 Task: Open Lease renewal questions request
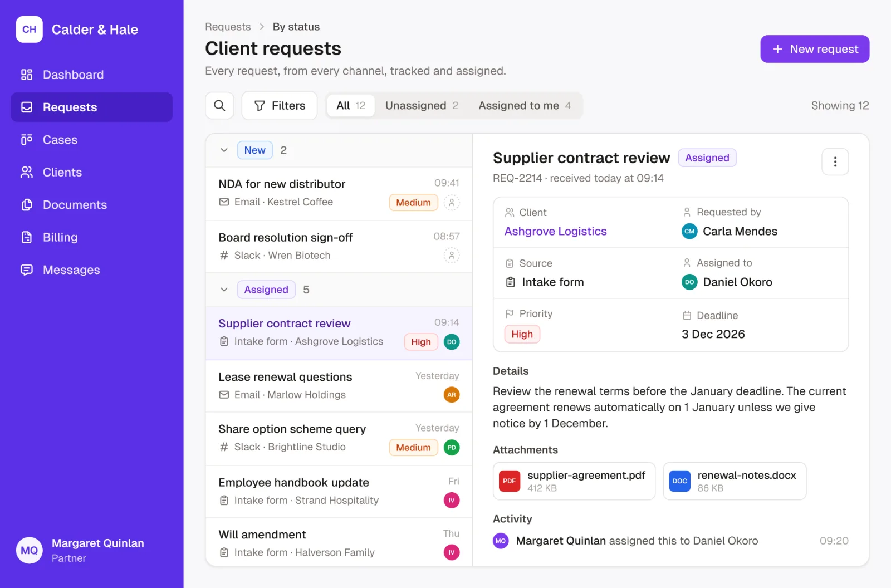point(339,386)
